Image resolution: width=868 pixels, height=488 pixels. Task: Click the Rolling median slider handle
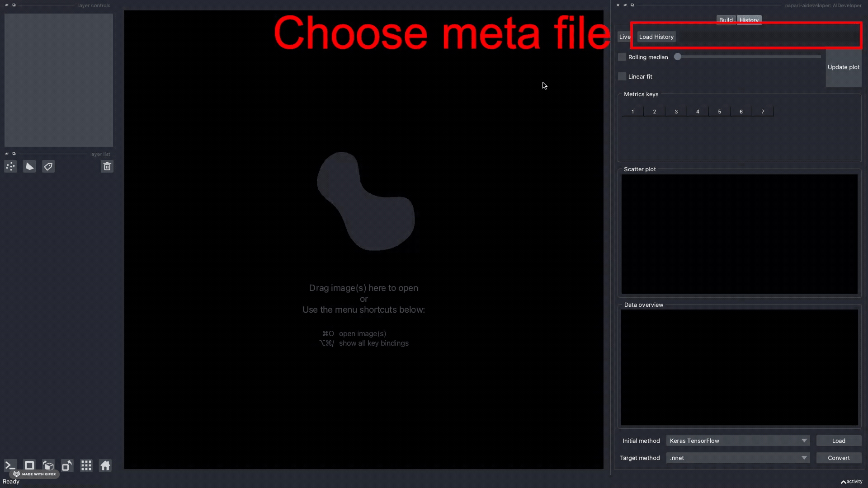(x=677, y=56)
